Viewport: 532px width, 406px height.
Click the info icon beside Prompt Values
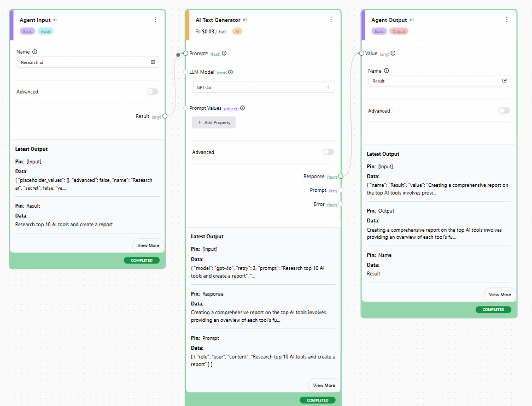coord(243,108)
